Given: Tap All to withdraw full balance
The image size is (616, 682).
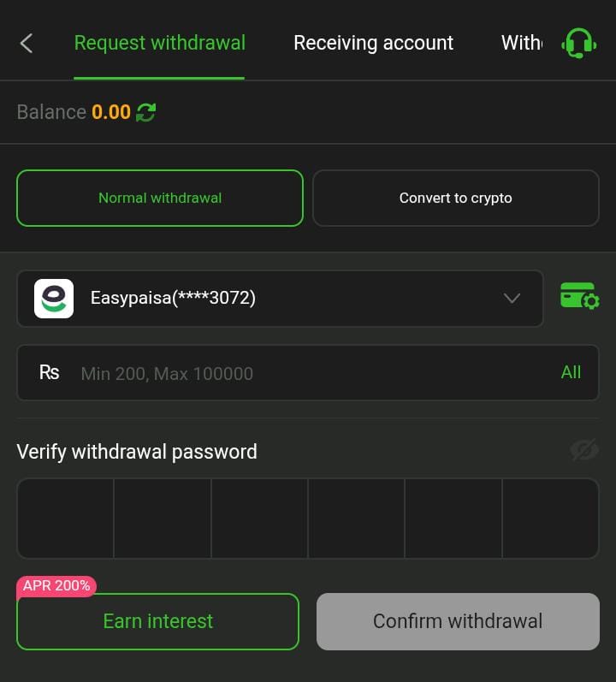Looking at the screenshot, I should [571, 372].
